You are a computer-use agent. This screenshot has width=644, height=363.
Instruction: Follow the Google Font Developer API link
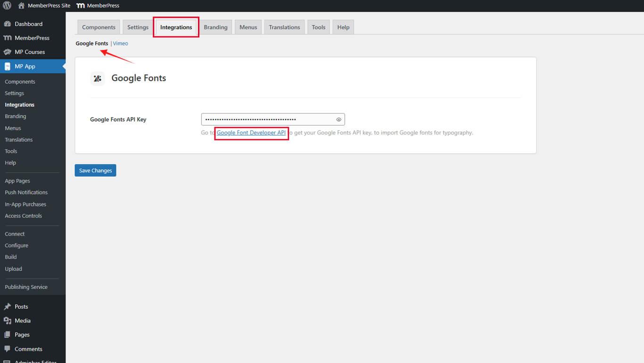click(x=251, y=133)
